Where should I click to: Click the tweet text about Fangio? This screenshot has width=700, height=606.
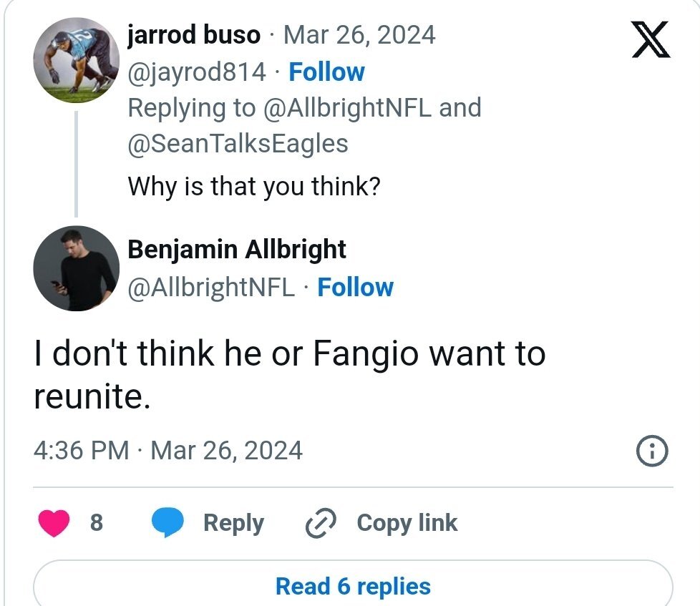click(x=290, y=375)
